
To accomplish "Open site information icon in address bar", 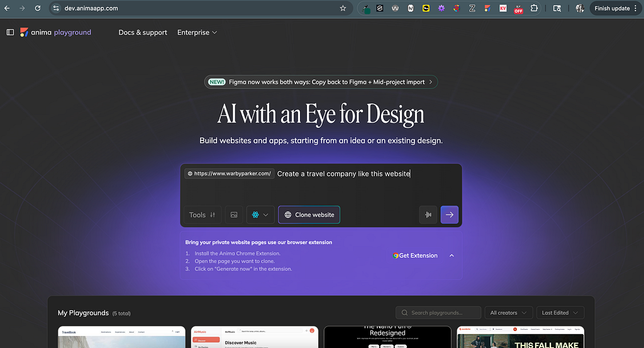I will [x=56, y=8].
